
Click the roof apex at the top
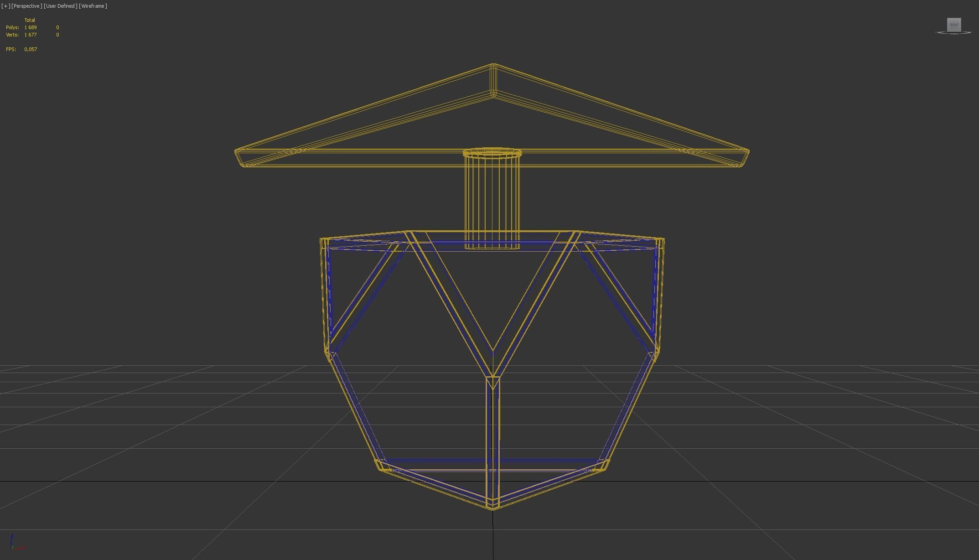point(493,65)
